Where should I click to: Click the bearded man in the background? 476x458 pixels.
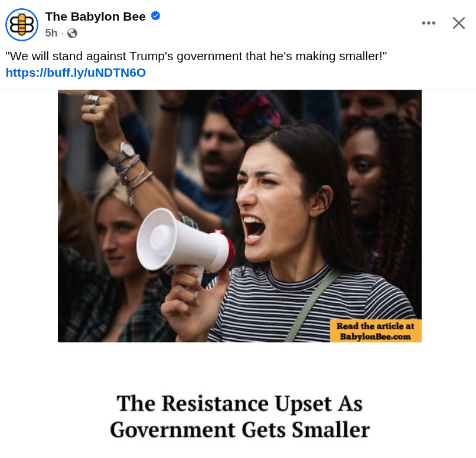(217, 146)
